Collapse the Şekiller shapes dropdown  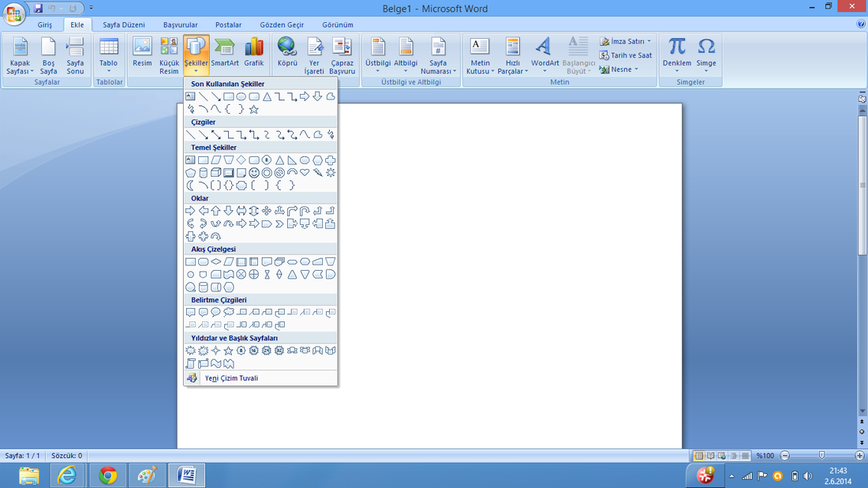point(196,54)
